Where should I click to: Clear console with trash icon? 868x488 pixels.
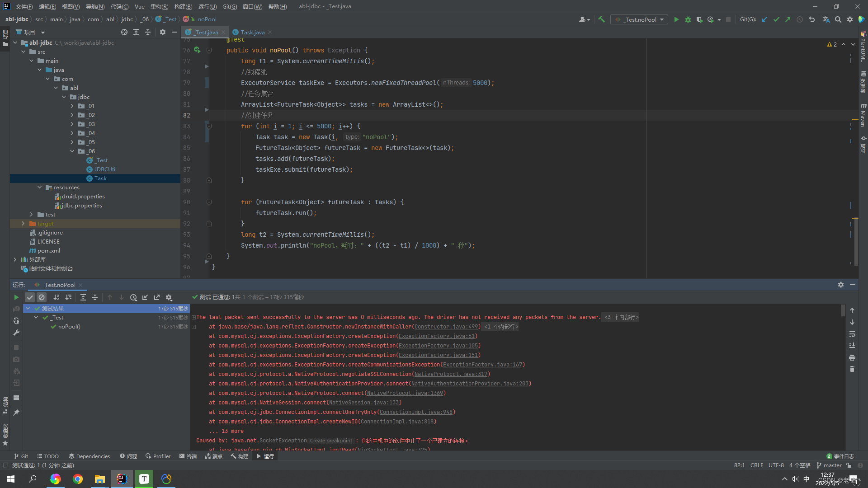[852, 369]
